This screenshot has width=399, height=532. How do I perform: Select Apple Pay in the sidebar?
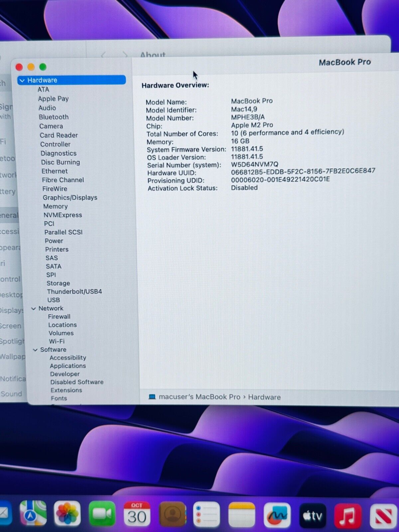point(53,99)
